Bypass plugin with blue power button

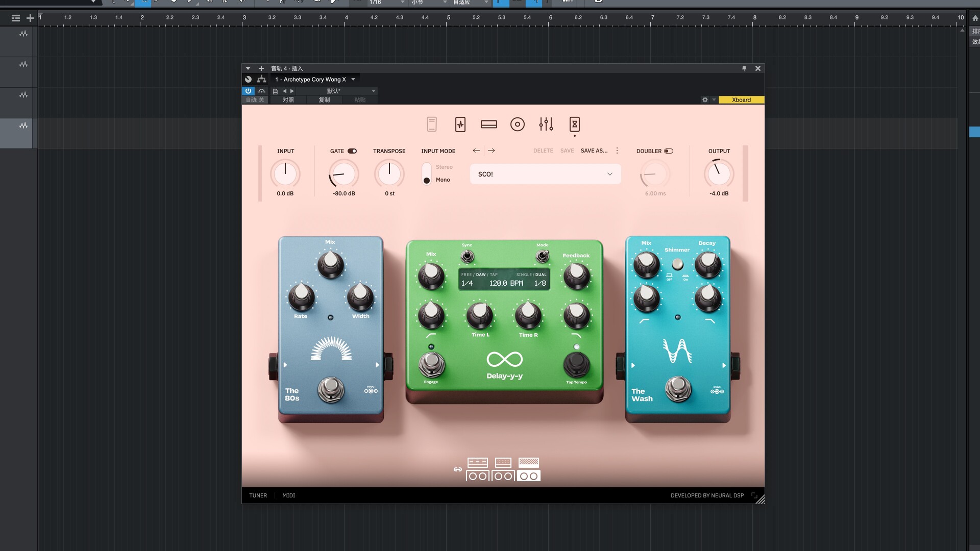click(x=248, y=91)
